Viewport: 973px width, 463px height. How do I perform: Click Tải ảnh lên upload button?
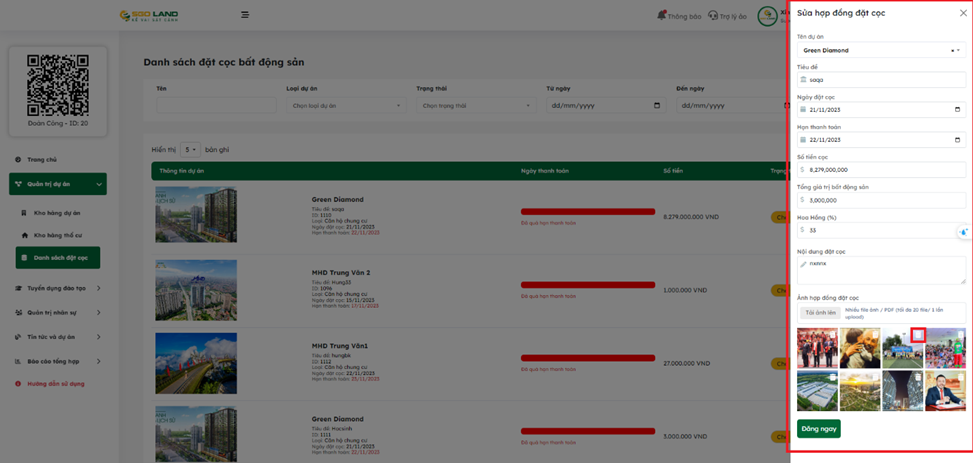819,313
